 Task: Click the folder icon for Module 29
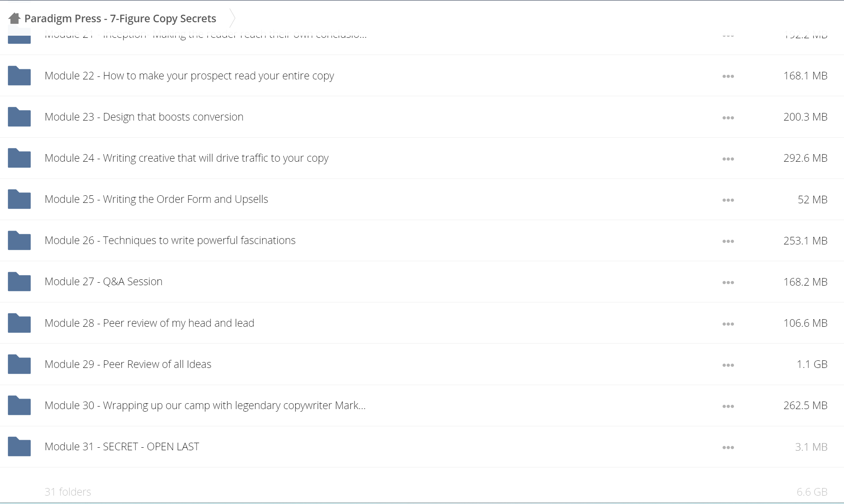coord(19,364)
